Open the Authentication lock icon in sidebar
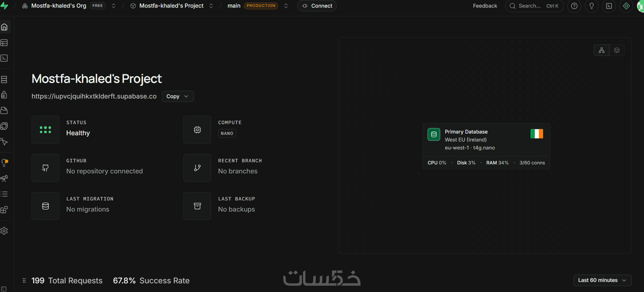The width and height of the screenshot is (644, 292). point(5,95)
